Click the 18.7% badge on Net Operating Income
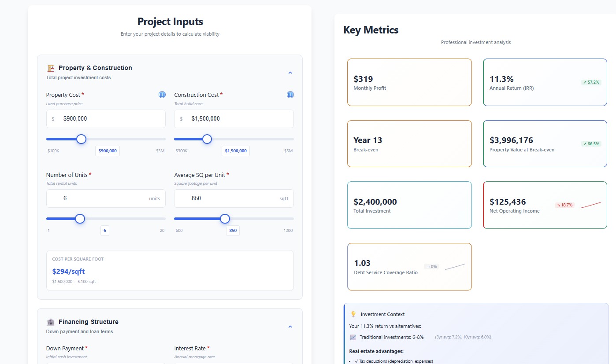Screen dimensions: 616x364 [564, 205]
